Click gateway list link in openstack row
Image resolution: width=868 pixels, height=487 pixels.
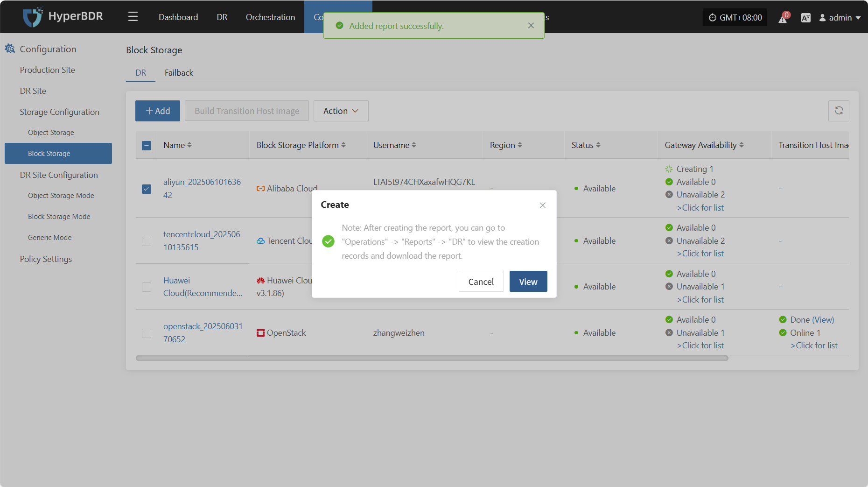[x=700, y=346]
